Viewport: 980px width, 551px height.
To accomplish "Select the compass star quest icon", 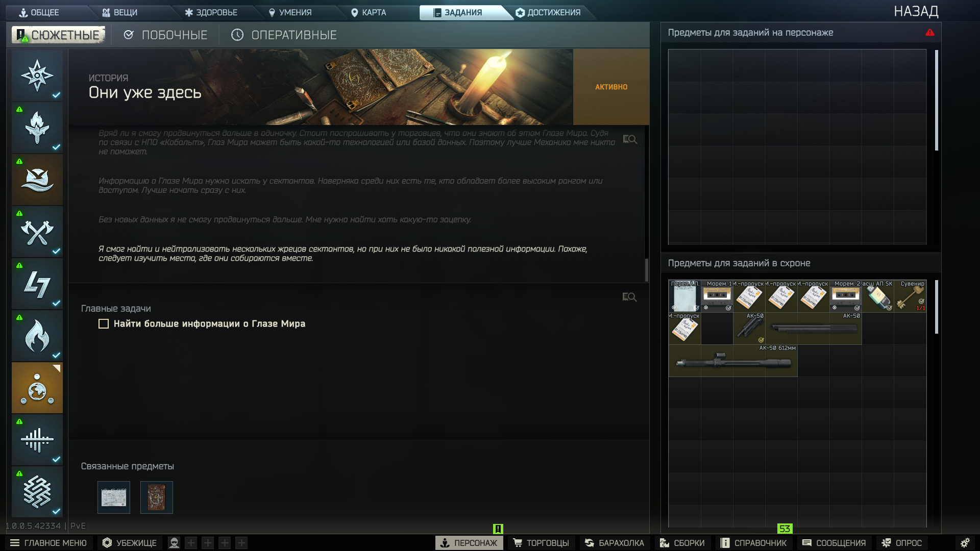I will pos(37,76).
